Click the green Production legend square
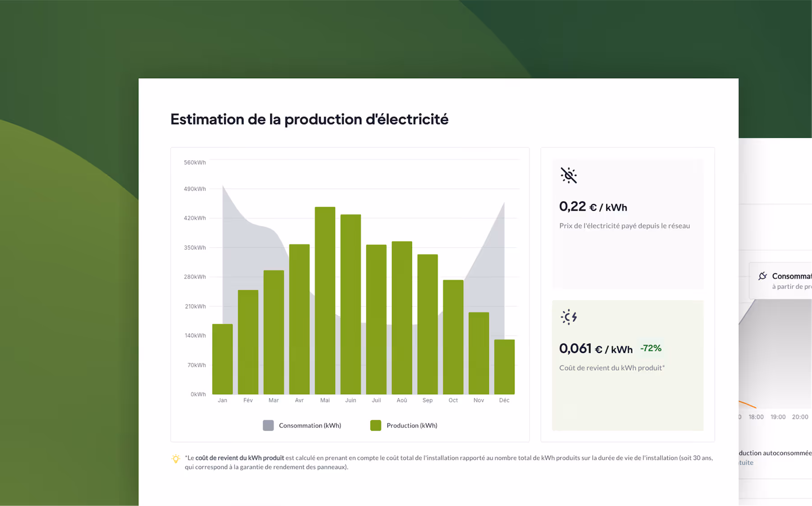 (376, 425)
